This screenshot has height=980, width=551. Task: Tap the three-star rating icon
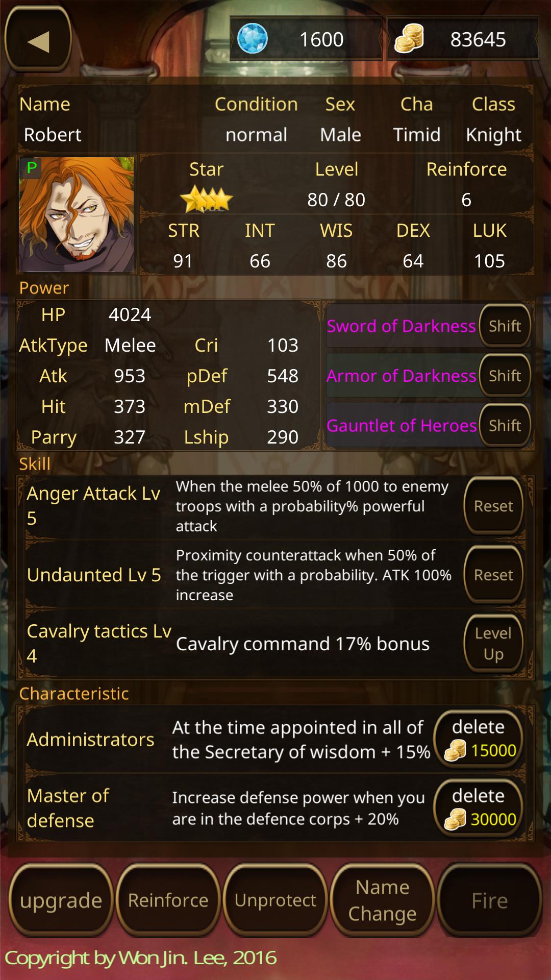207,199
